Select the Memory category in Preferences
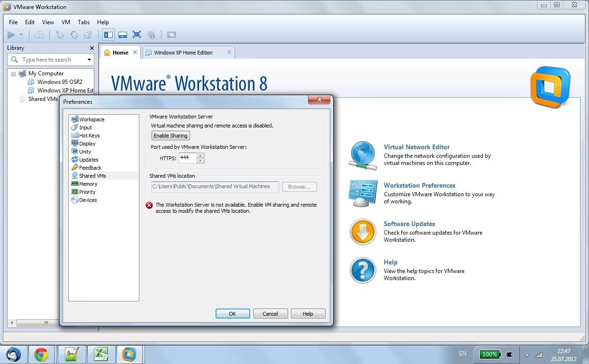 (x=88, y=183)
